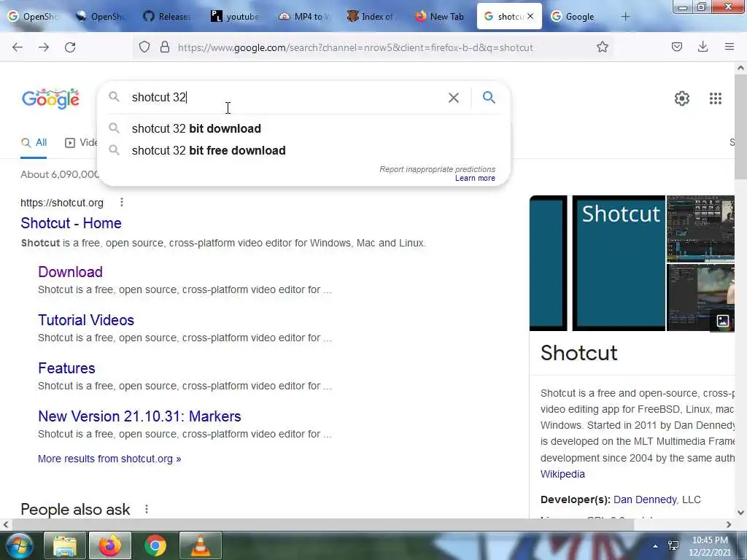Switch to the Releases GitHub tab
Screen dimensions: 747x560
point(168,17)
